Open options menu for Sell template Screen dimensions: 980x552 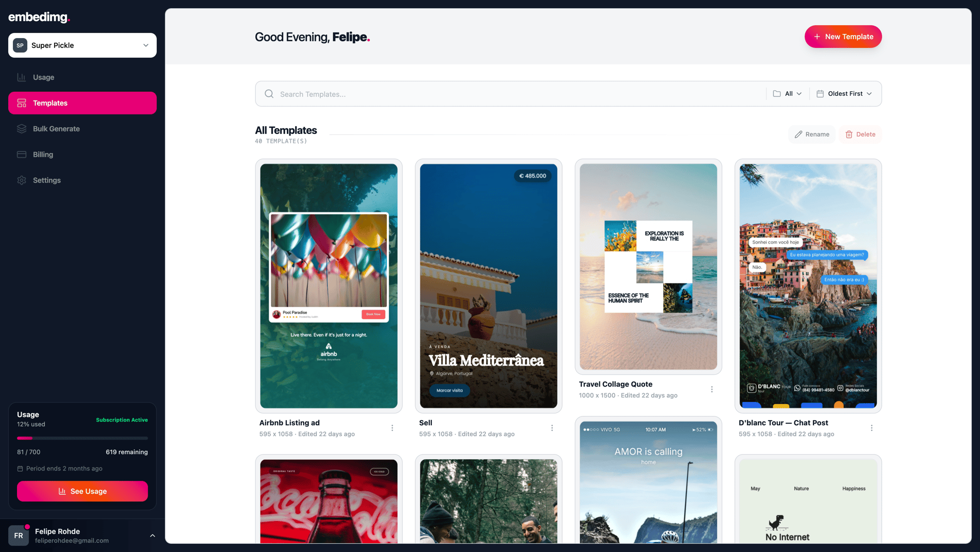click(x=552, y=428)
